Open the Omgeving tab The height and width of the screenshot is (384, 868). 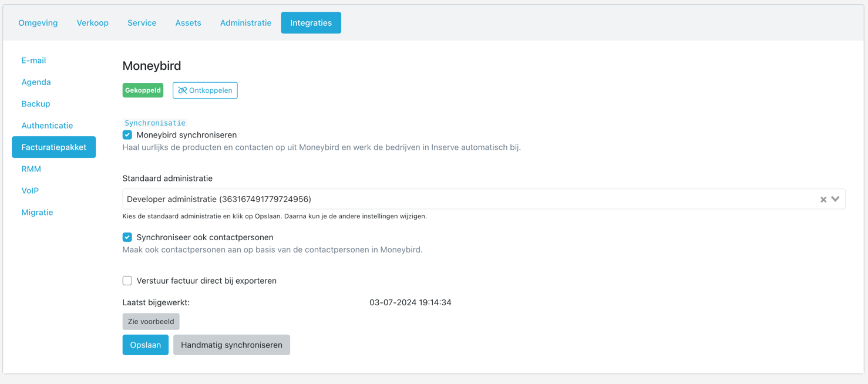click(x=38, y=23)
